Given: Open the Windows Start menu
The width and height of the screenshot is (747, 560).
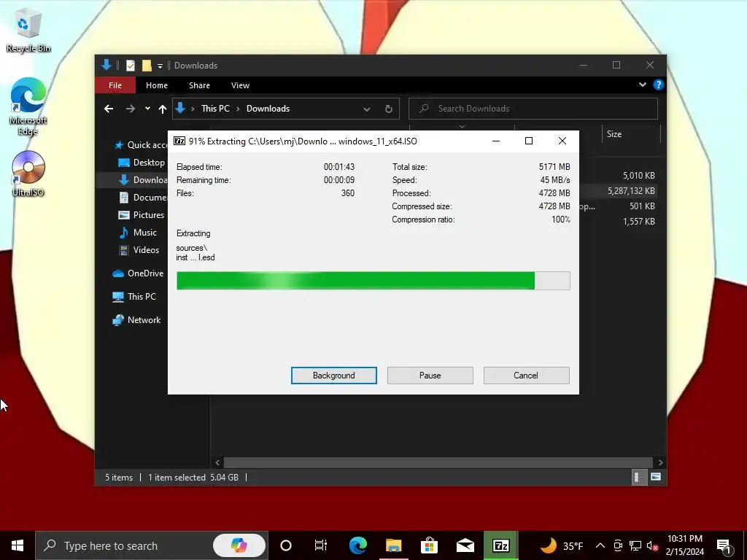Looking at the screenshot, I should pyautogui.click(x=18, y=545).
